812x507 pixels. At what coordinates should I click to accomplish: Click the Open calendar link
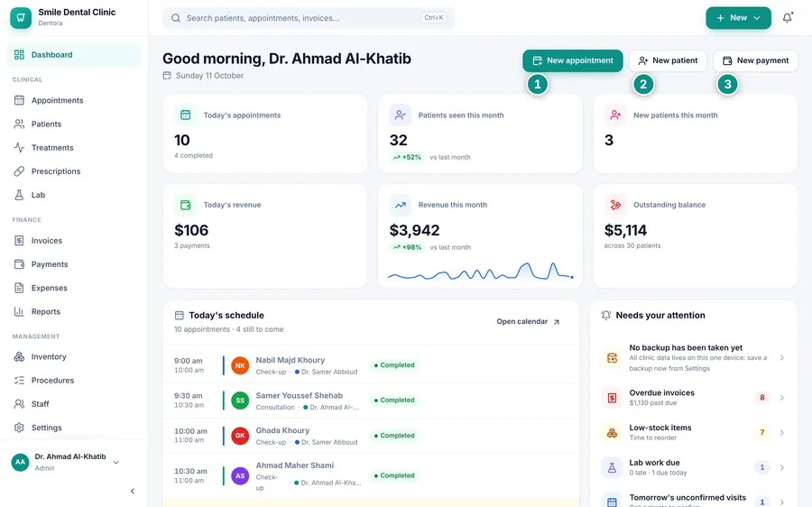click(x=528, y=321)
